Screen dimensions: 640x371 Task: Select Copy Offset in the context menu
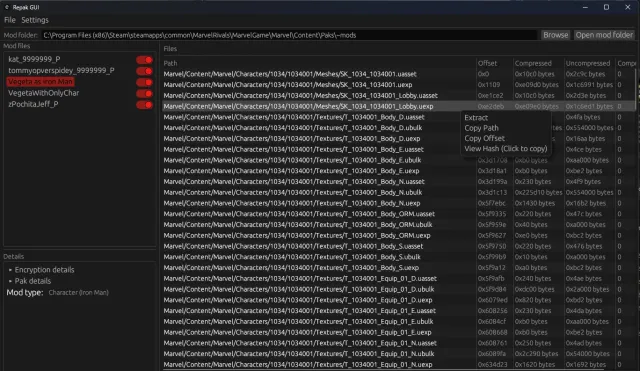(484, 138)
